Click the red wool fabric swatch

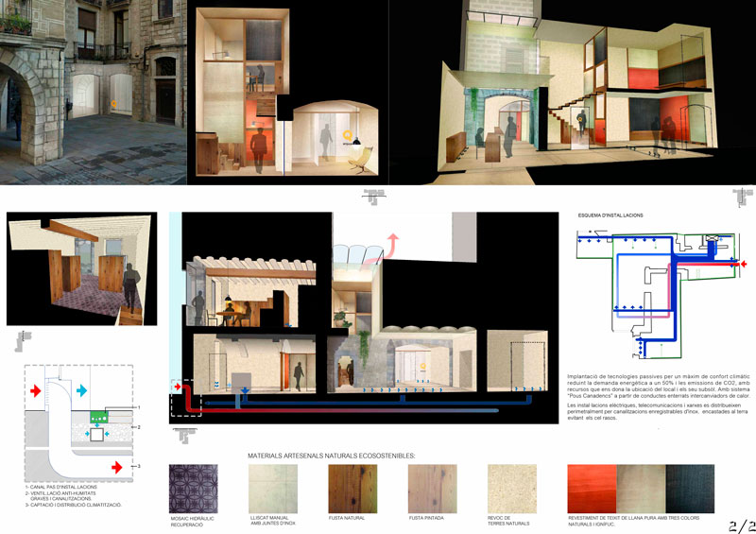pyautogui.click(x=593, y=489)
